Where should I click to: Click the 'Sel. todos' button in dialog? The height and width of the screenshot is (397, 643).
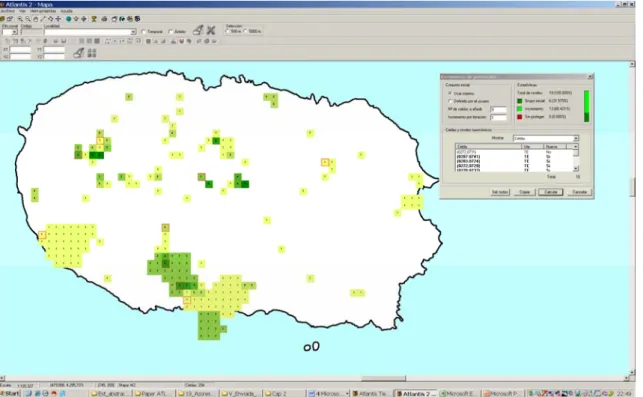[500, 192]
